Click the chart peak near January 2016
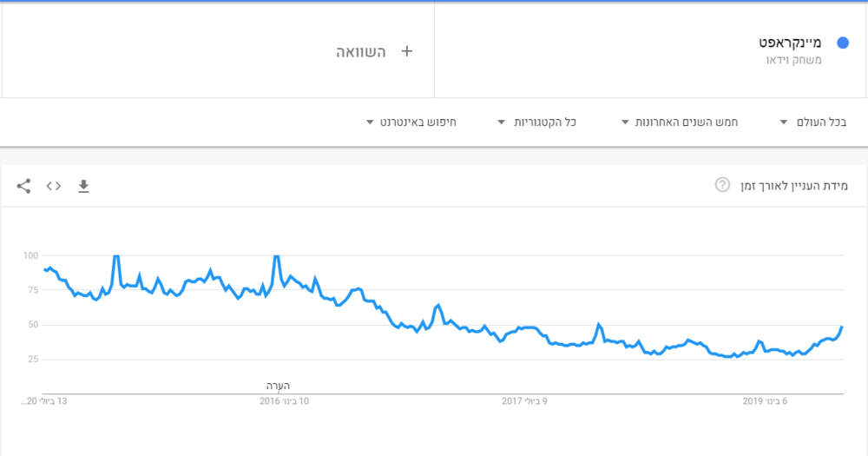The height and width of the screenshot is (456, 868). 276,256
